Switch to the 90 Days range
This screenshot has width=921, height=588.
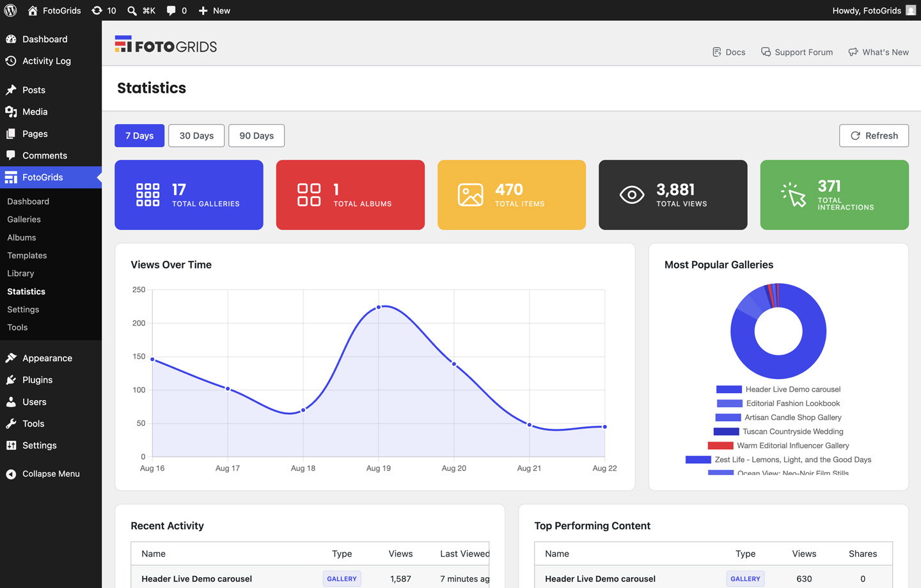click(256, 135)
